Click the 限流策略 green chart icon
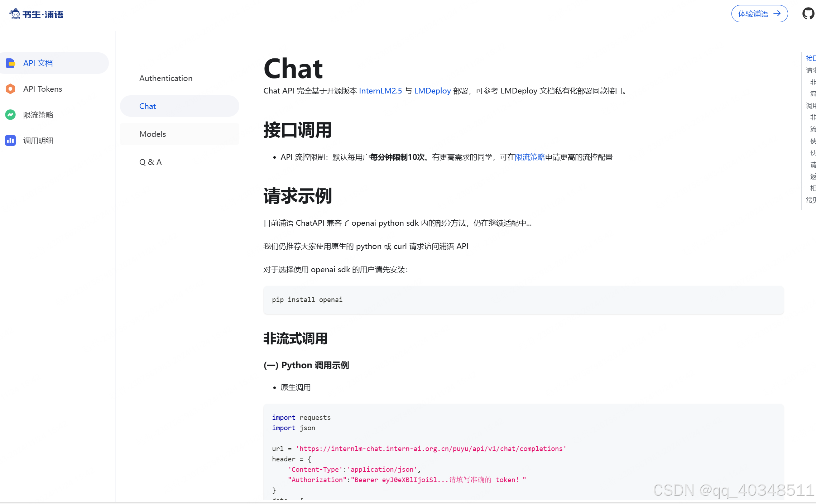 [x=10, y=115]
